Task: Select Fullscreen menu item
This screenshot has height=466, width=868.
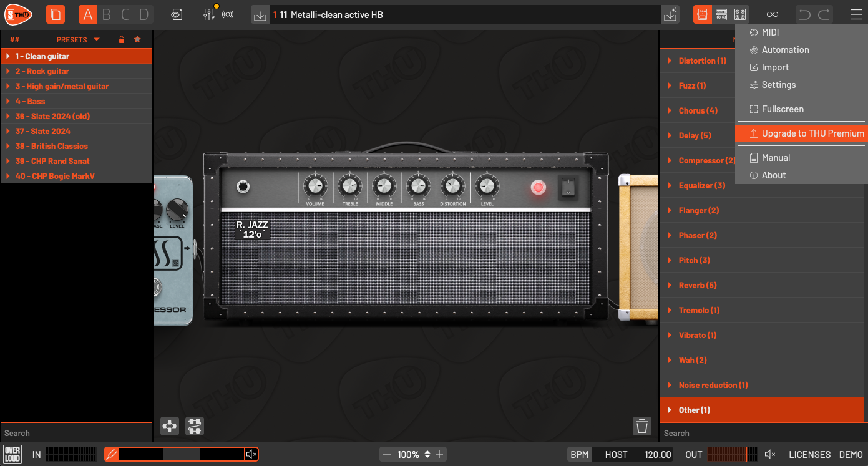Action: point(801,109)
